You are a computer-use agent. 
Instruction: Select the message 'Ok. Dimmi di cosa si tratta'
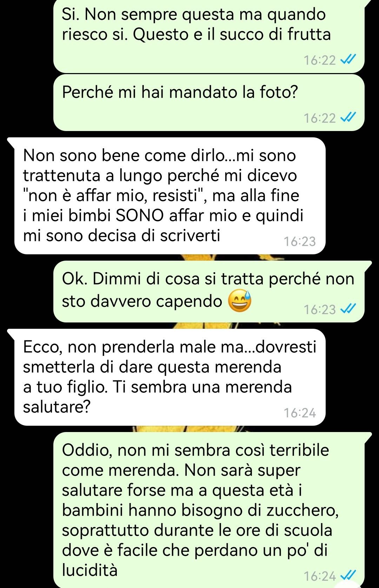209,292
